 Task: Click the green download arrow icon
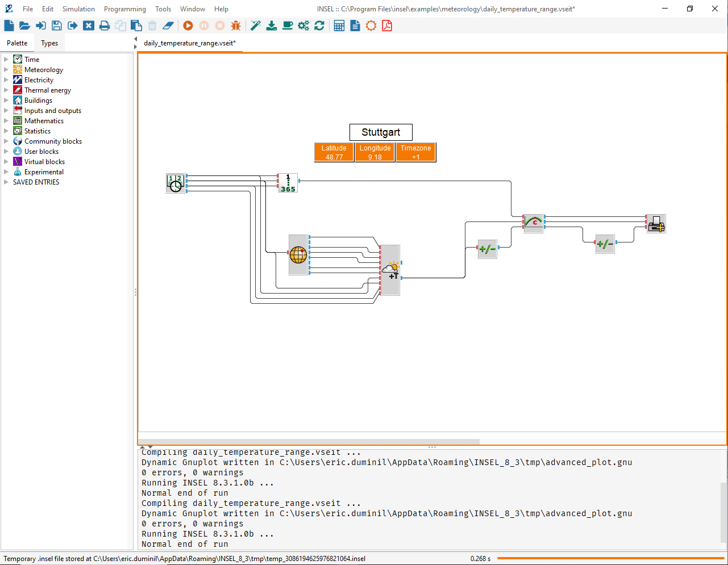272,26
